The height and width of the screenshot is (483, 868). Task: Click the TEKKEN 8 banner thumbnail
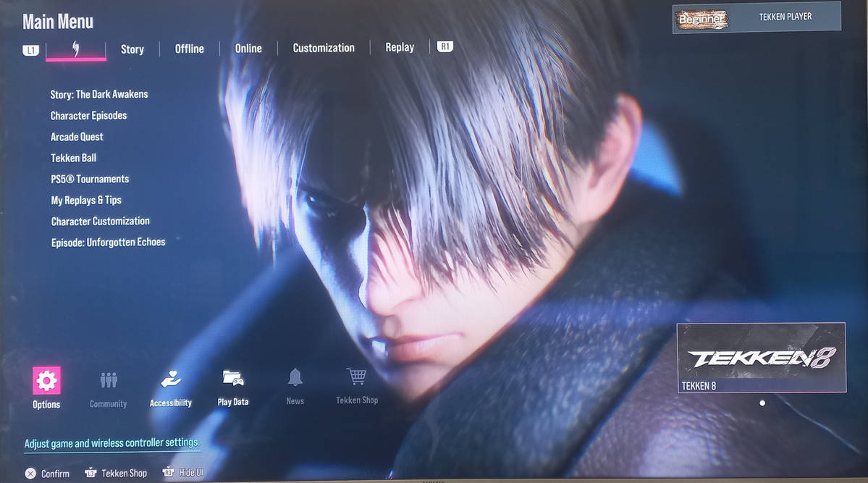762,358
